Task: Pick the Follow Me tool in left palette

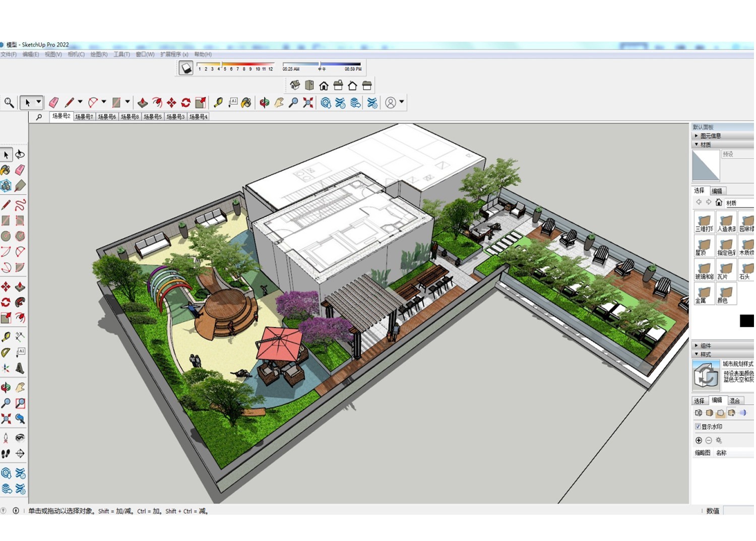Action: point(20,302)
